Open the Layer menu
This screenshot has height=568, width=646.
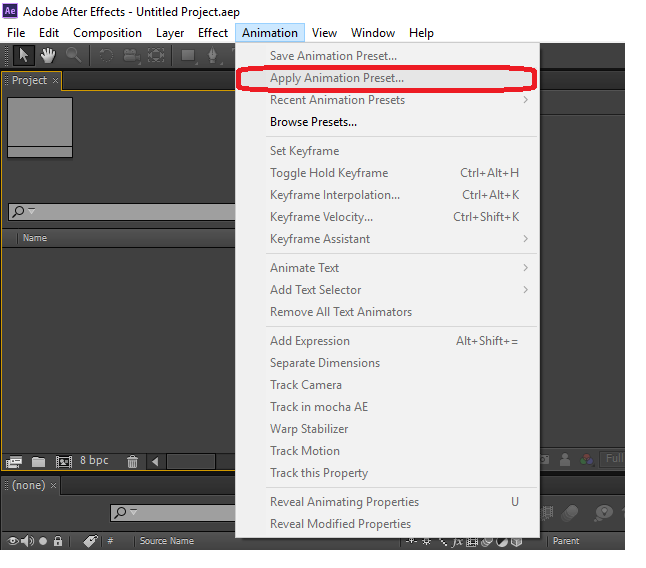click(x=170, y=33)
